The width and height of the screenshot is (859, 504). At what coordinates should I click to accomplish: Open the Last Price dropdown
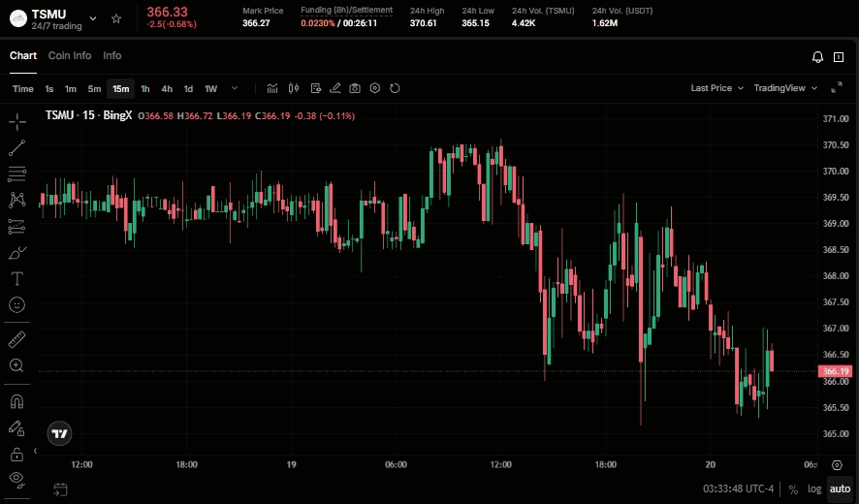(x=716, y=88)
